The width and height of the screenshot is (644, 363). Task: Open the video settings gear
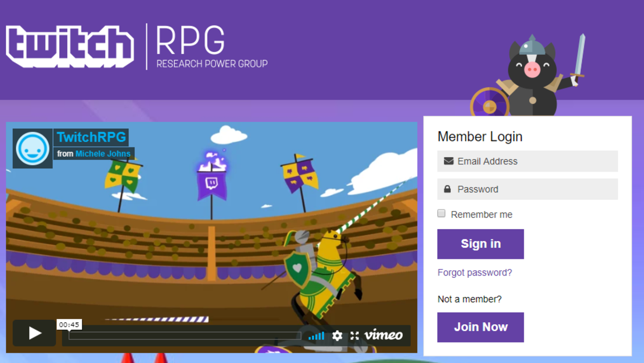[337, 336]
